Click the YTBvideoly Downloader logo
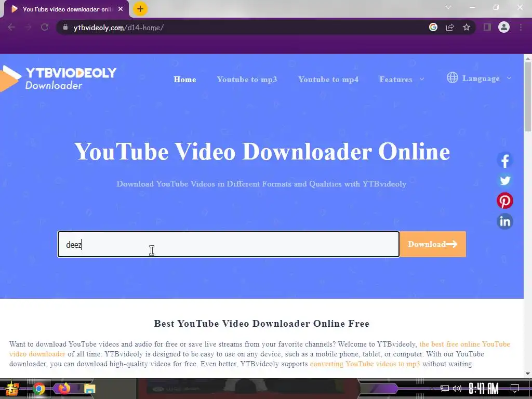Screen dimensions: 532x399 coord(58,78)
